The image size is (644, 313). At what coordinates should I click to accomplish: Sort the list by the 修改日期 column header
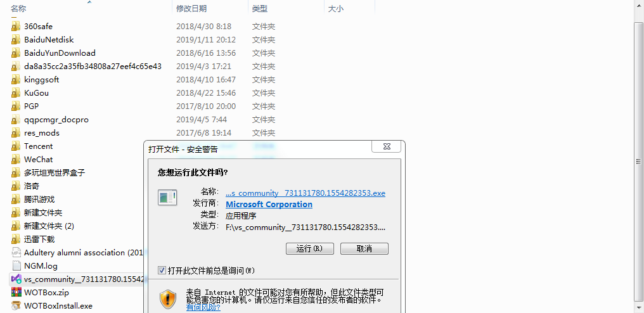191,8
